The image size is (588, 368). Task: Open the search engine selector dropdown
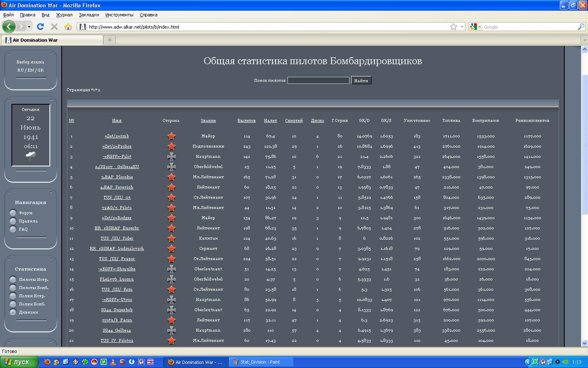coord(476,27)
